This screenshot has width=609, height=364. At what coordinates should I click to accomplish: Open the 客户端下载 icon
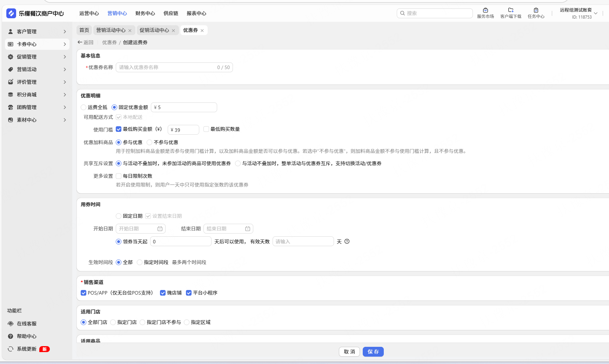click(x=511, y=10)
